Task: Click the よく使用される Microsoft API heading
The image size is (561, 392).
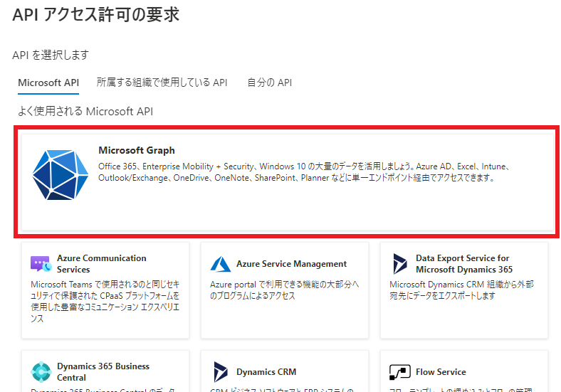Action: (85, 111)
